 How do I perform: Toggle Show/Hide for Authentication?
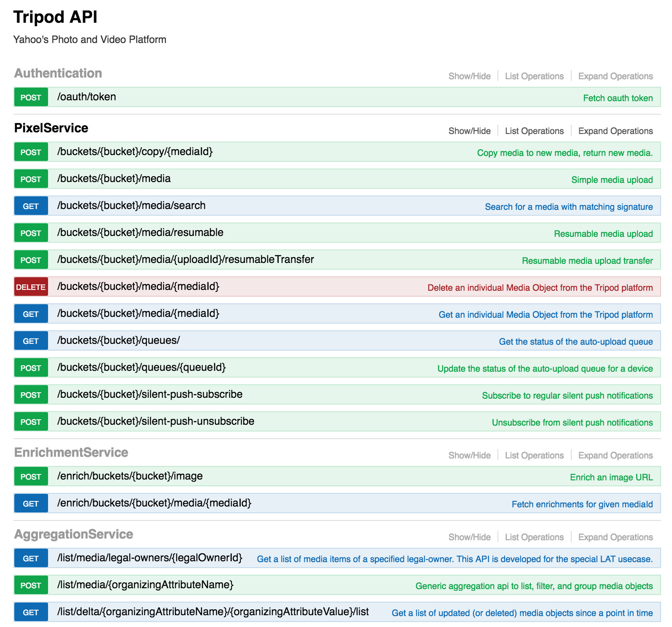point(469,76)
